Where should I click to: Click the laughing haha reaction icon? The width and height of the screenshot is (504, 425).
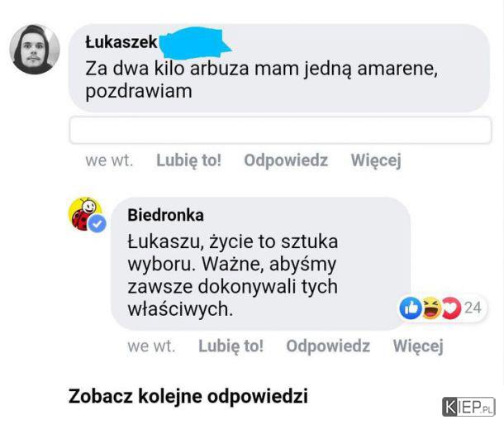(x=431, y=308)
